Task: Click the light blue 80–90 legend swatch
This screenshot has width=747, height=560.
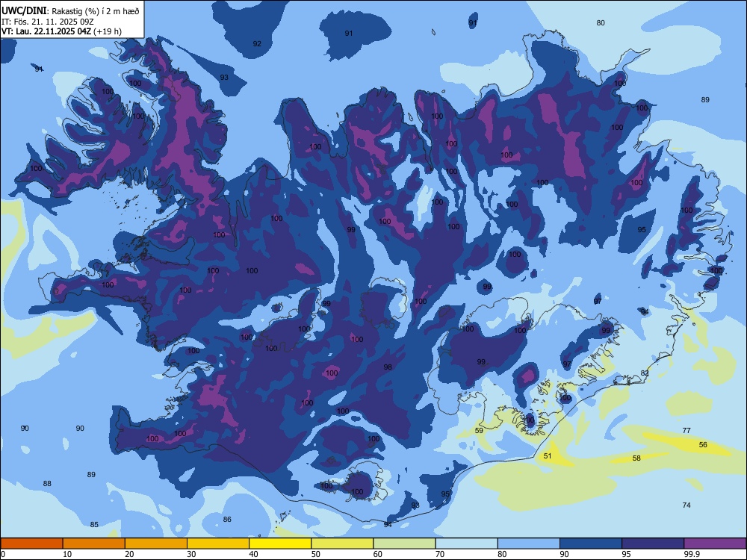Action: (x=529, y=544)
